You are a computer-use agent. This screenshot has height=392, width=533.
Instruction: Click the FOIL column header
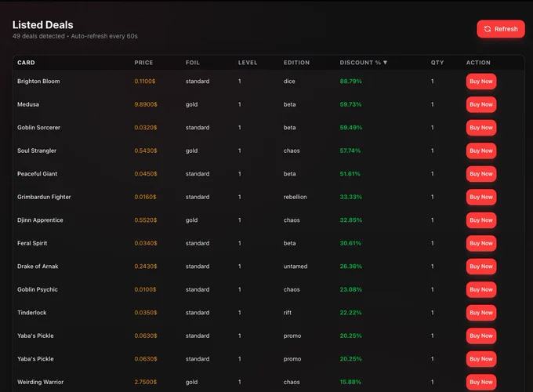pos(193,63)
